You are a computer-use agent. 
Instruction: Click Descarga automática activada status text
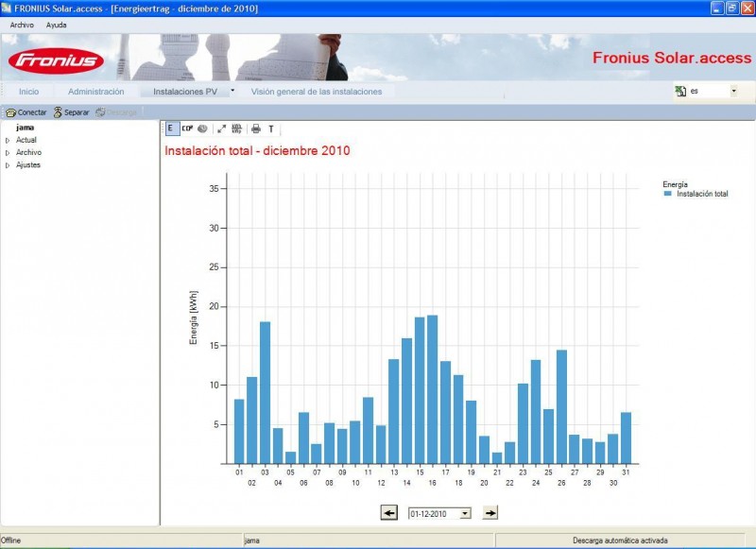click(620, 540)
